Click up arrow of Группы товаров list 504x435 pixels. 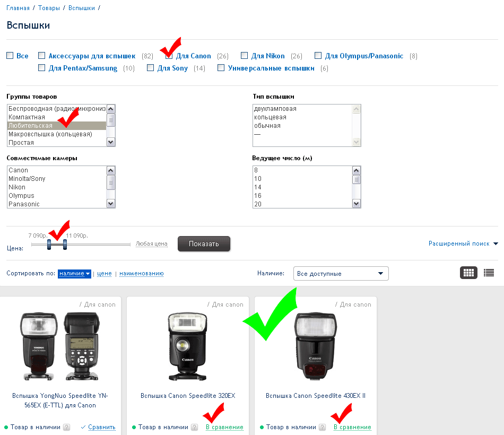111,109
